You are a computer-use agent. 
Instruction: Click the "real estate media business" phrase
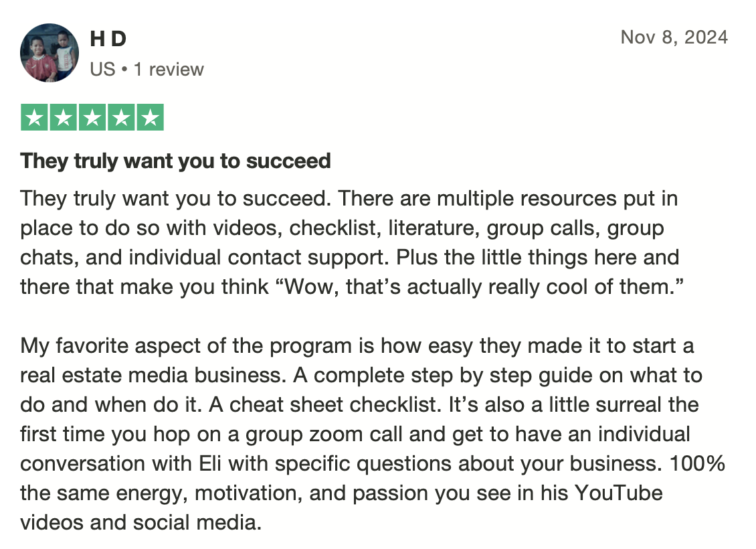(x=151, y=376)
